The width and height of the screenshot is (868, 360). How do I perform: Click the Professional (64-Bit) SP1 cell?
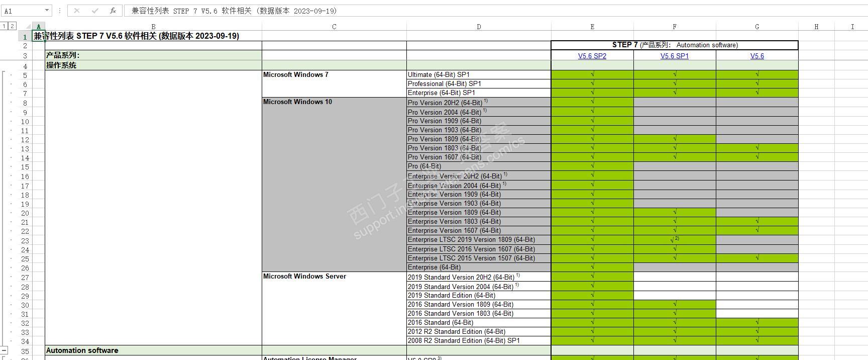point(479,84)
